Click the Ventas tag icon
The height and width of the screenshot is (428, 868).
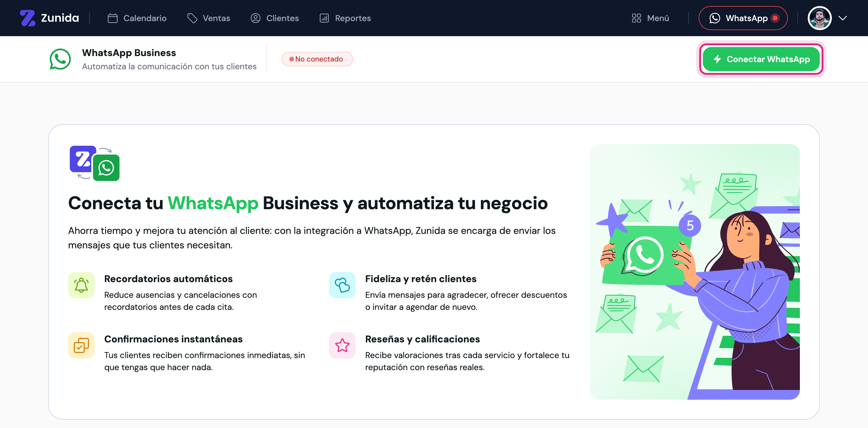coord(192,18)
